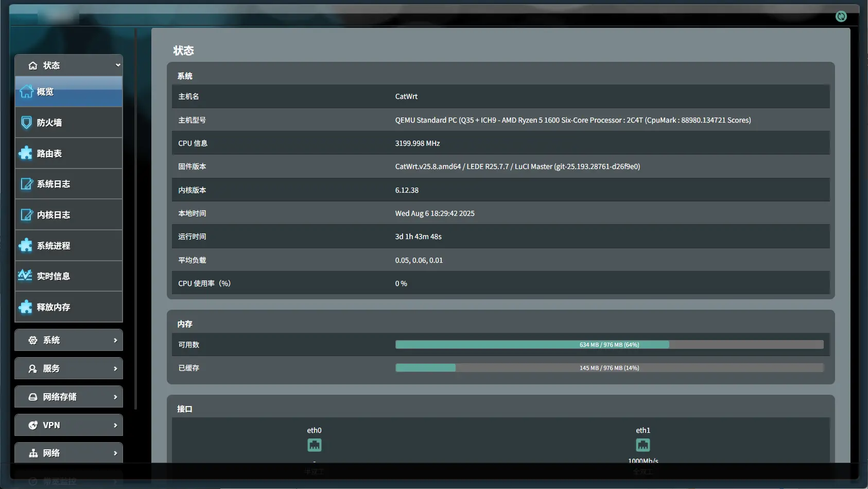Click the CatWrt hostname value
Viewport: 868px width, 489px height.
point(406,96)
